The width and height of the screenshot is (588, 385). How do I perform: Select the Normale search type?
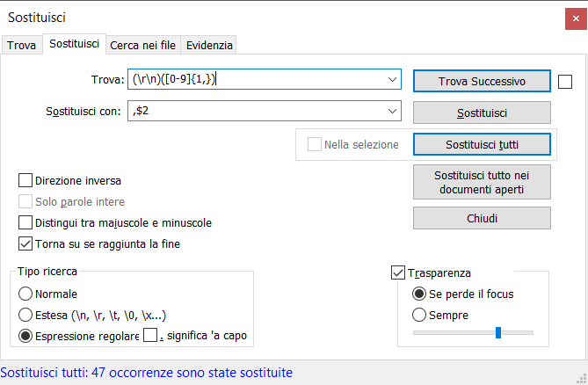point(25,294)
